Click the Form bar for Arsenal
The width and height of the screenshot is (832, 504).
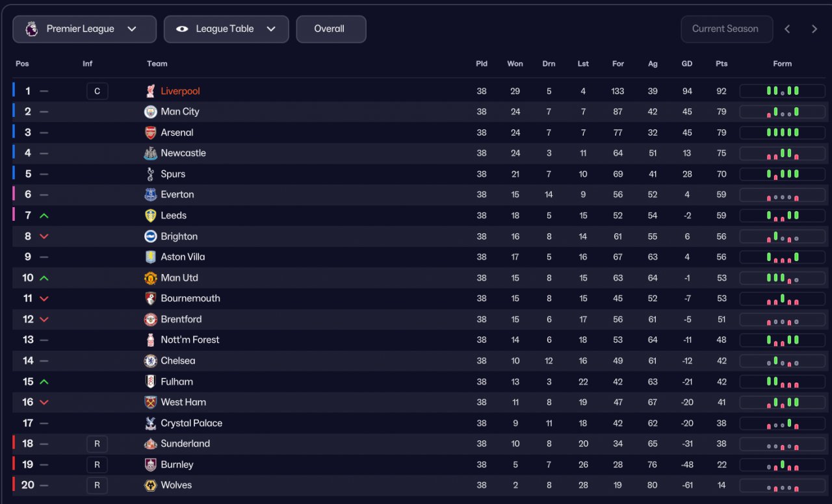point(782,132)
